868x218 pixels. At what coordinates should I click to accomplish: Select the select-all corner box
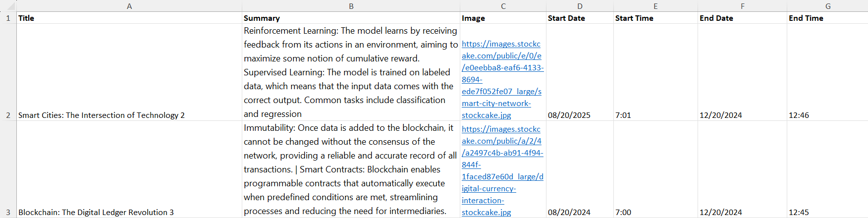(8, 6)
